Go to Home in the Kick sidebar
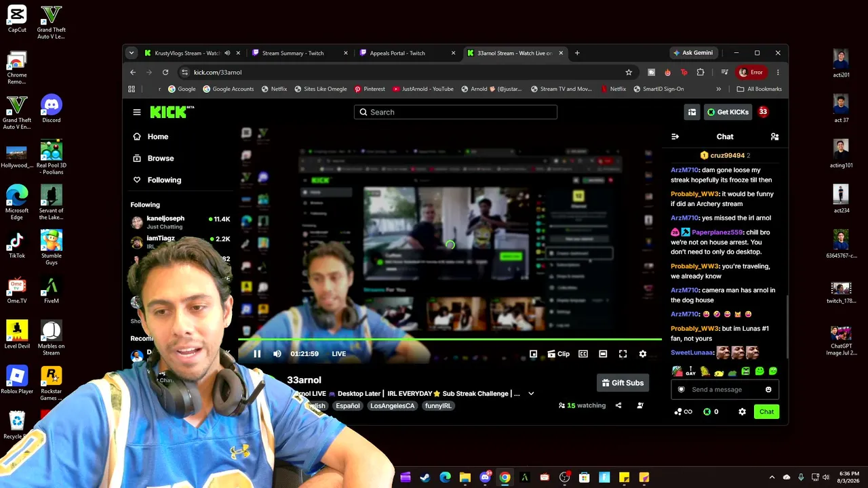Image resolution: width=868 pixels, height=488 pixels. point(151,137)
